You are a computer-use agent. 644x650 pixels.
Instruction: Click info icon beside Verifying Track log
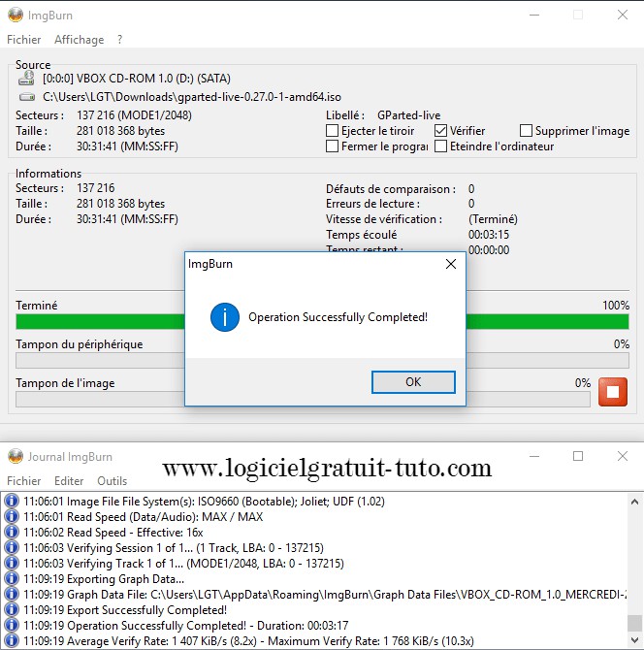(x=12, y=564)
